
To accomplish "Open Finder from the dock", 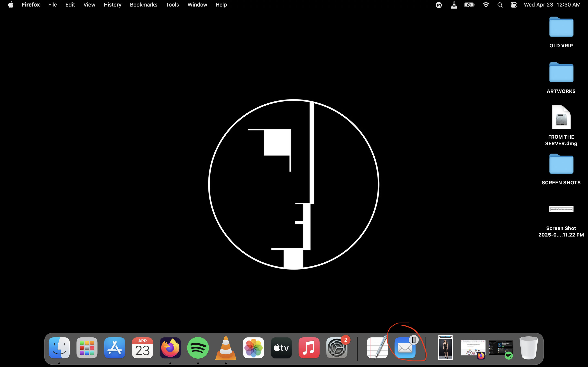I will click(x=59, y=348).
